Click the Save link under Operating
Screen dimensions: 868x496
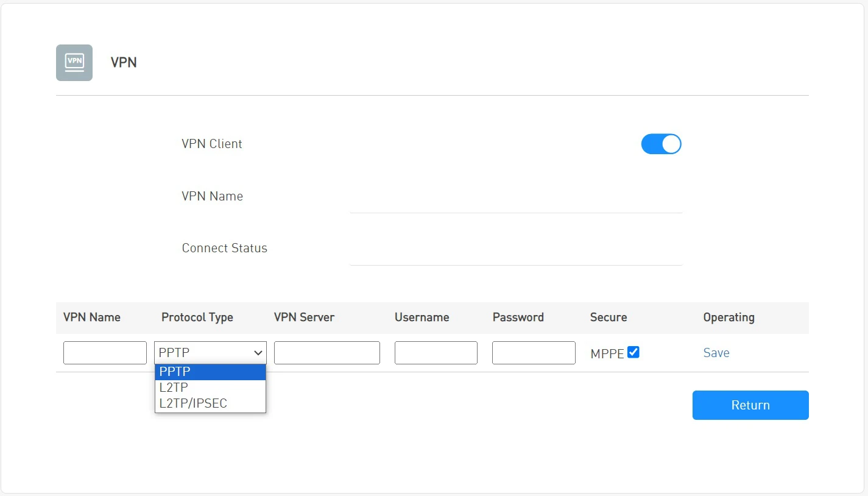716,353
